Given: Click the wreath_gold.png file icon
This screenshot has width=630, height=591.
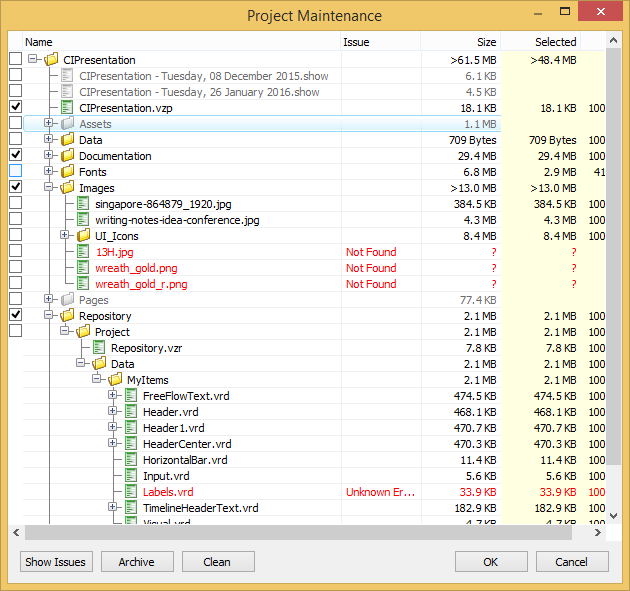Looking at the screenshot, I should click(84, 268).
